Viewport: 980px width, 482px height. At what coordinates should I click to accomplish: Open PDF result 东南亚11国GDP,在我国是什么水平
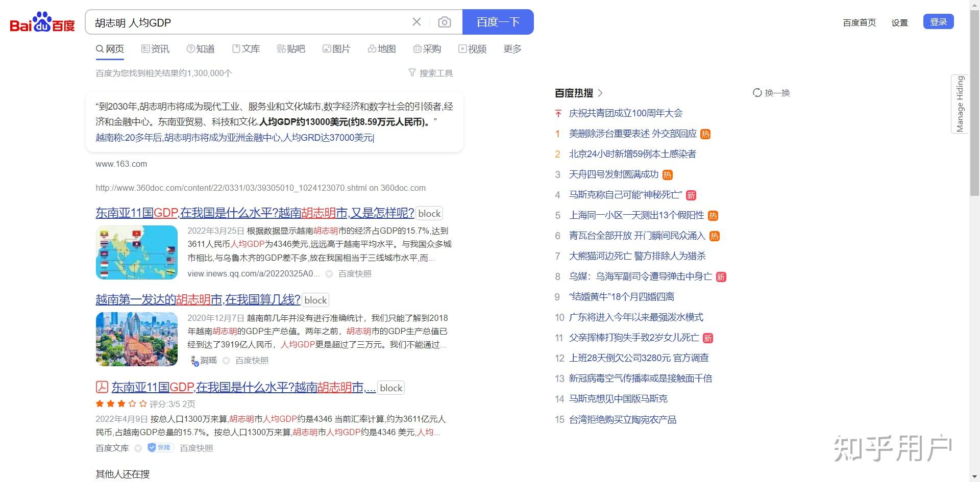tap(243, 388)
